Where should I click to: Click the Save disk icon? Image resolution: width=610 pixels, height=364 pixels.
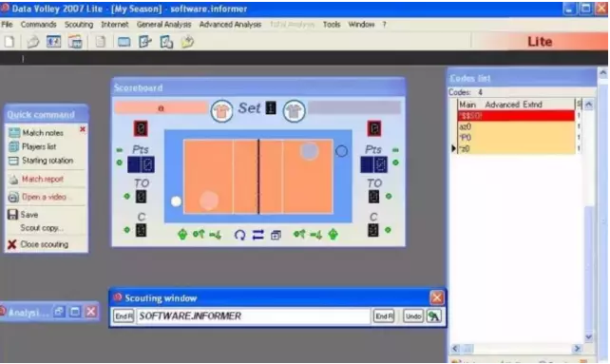point(13,215)
